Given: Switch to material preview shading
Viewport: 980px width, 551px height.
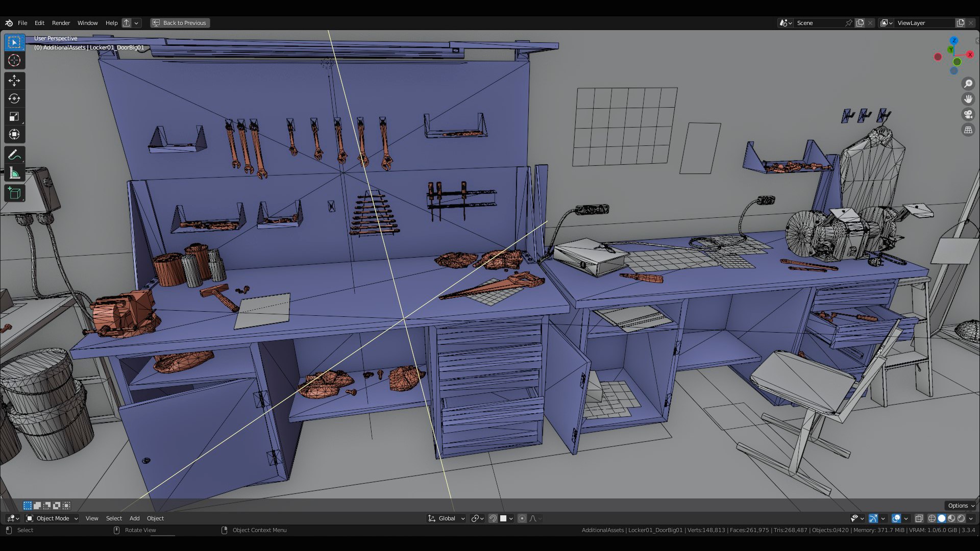Looking at the screenshot, I should point(951,518).
